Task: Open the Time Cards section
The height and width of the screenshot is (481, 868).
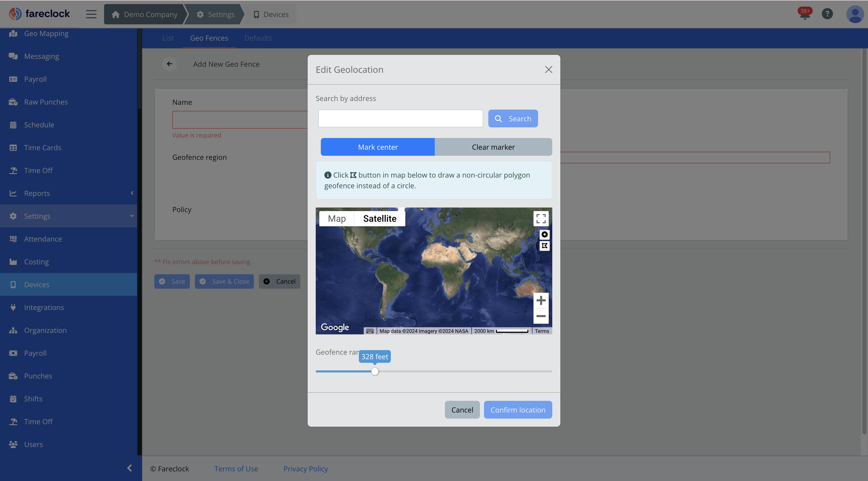Action: pyautogui.click(x=42, y=147)
